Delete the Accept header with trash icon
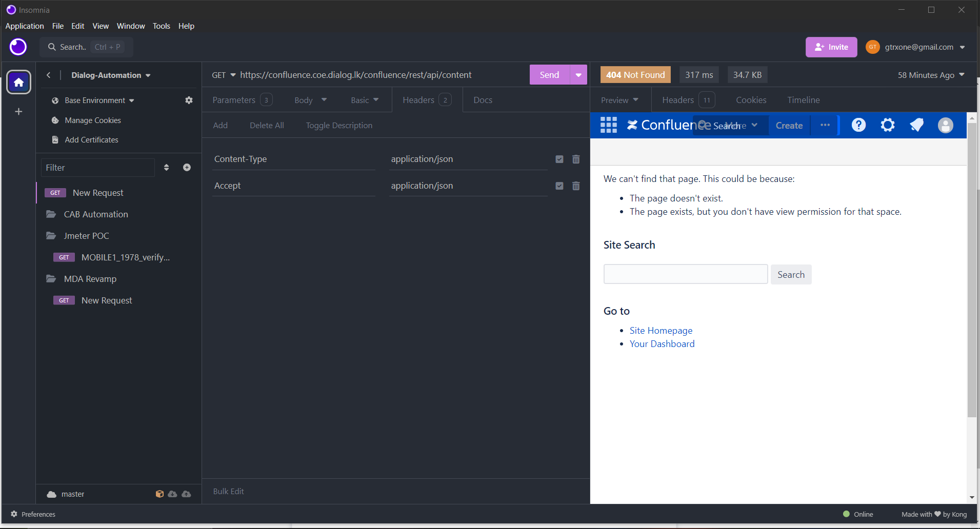 576,186
